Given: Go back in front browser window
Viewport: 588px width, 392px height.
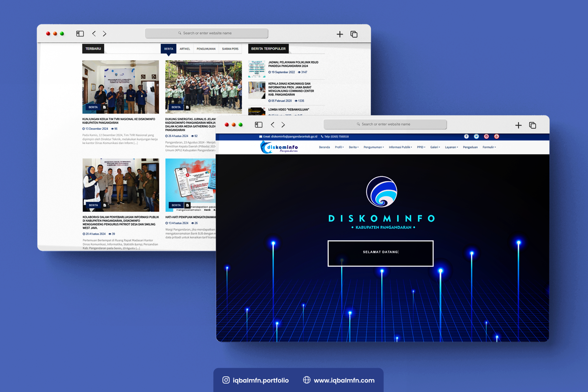Looking at the screenshot, I should pos(273,125).
